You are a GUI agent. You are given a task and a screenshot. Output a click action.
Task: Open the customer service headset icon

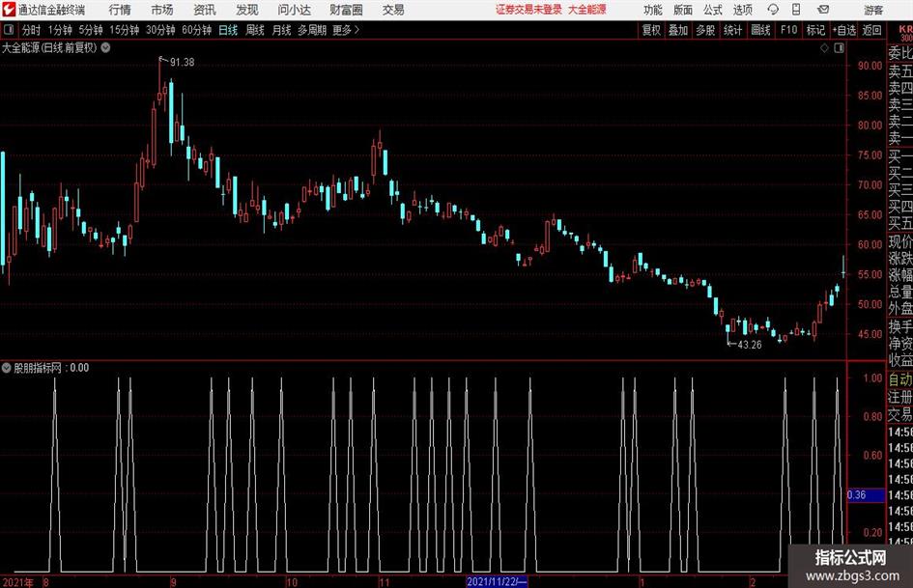pos(773,10)
